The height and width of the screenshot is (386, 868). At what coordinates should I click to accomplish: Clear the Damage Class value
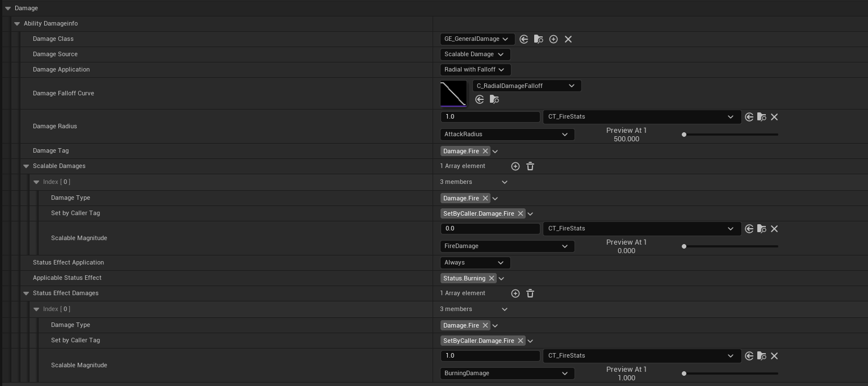pos(568,39)
